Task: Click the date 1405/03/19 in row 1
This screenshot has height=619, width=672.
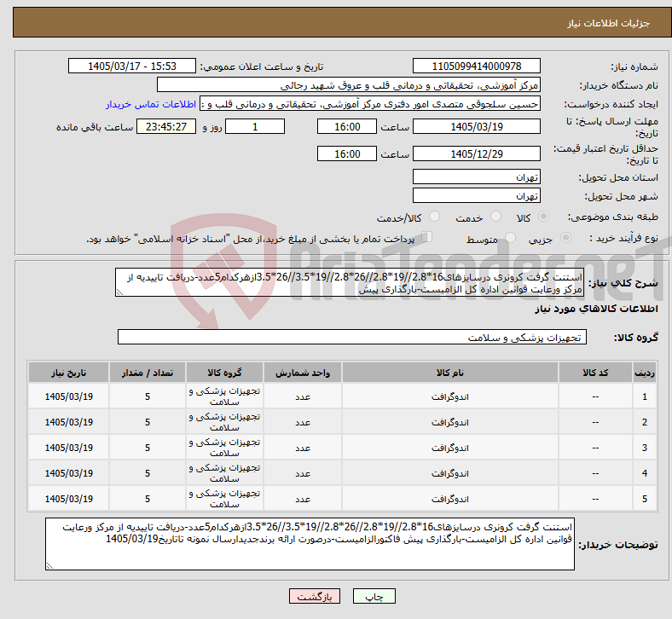Action: [68, 397]
